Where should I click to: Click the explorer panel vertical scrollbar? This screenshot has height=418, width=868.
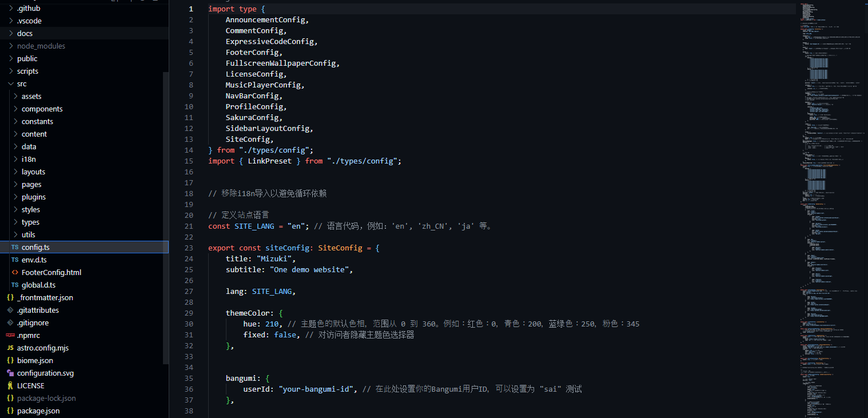click(x=166, y=217)
